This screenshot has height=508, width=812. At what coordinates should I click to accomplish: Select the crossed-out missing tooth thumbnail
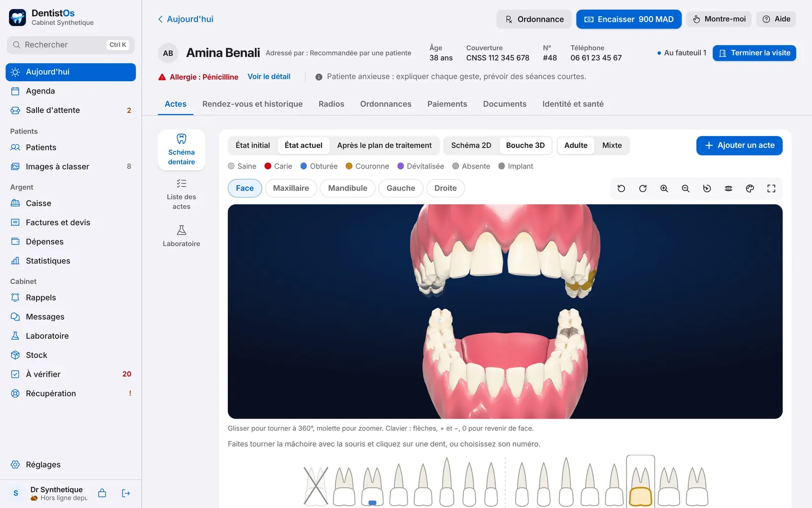(316, 486)
